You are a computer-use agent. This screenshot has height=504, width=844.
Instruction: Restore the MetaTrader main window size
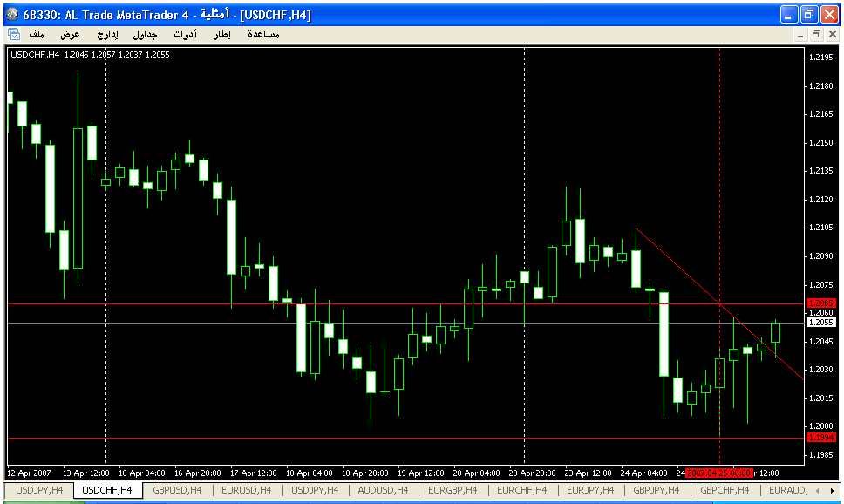(x=809, y=15)
